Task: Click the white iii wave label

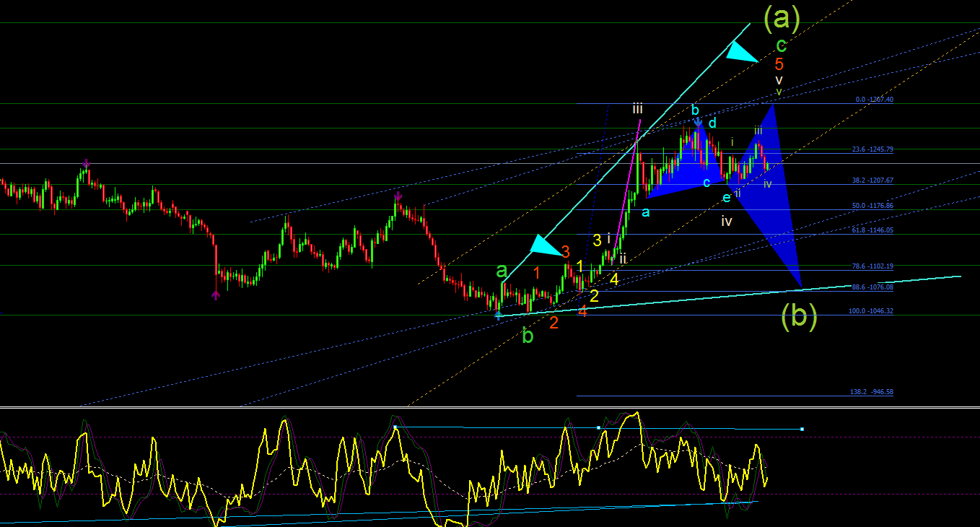Action: click(x=638, y=109)
